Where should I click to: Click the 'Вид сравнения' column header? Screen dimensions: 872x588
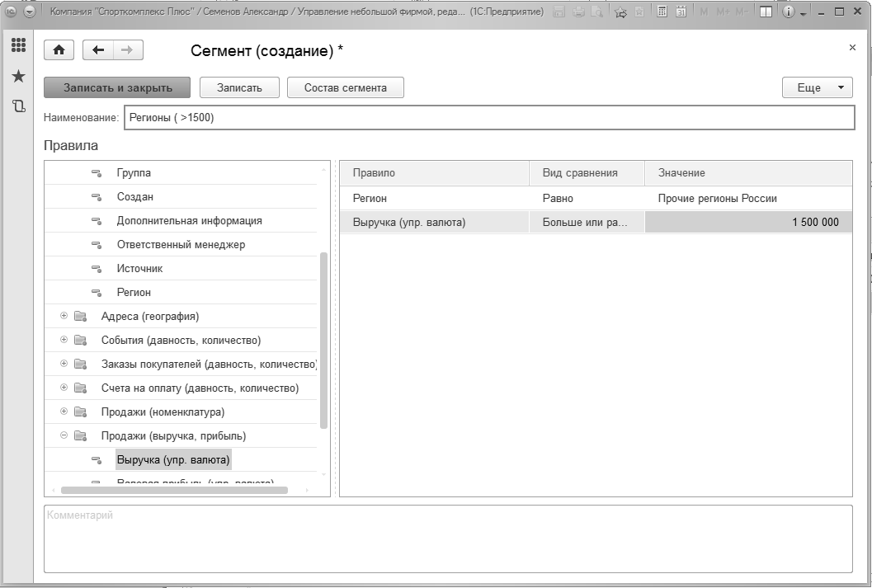(x=587, y=173)
